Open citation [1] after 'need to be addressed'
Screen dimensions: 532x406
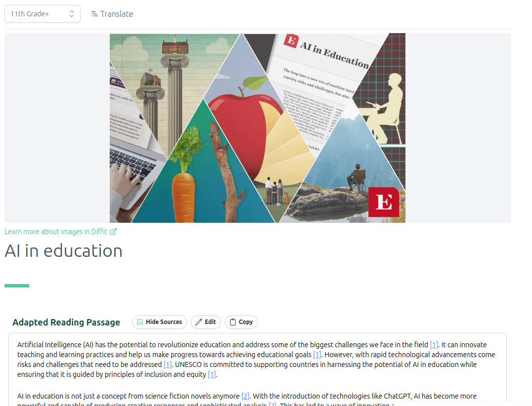[168, 365]
